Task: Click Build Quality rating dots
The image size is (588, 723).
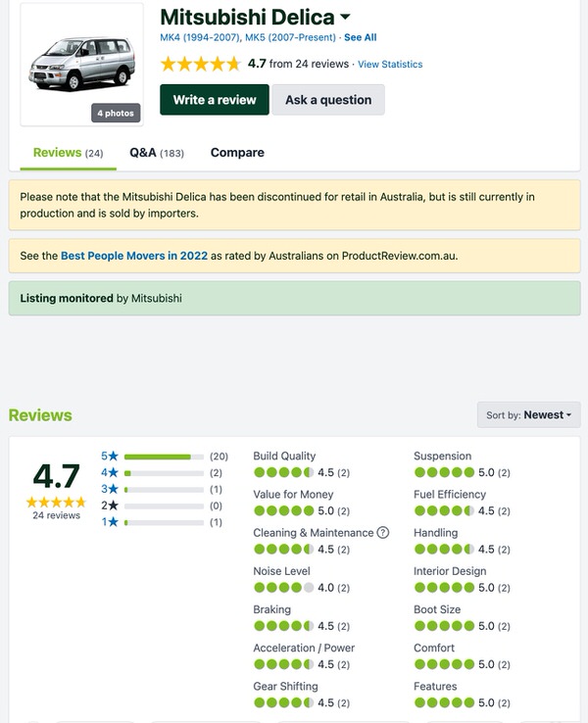Action: coord(283,472)
